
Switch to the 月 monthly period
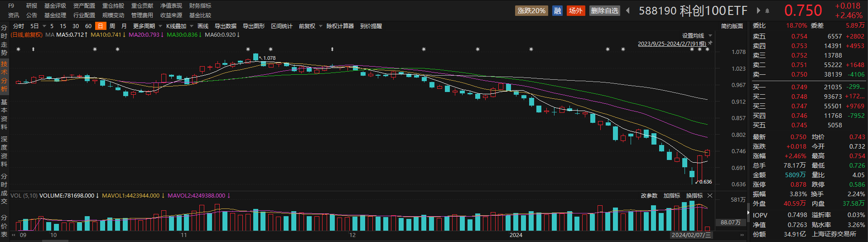(124, 26)
